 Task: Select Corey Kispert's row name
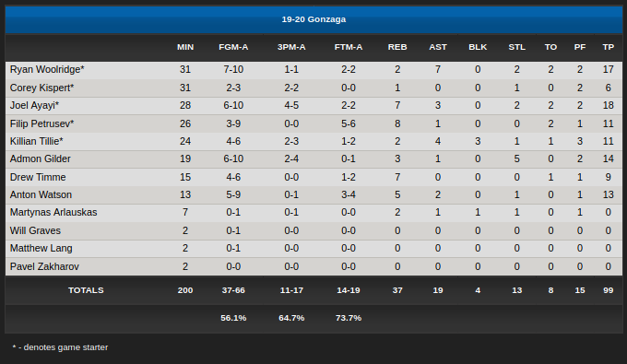(x=42, y=88)
